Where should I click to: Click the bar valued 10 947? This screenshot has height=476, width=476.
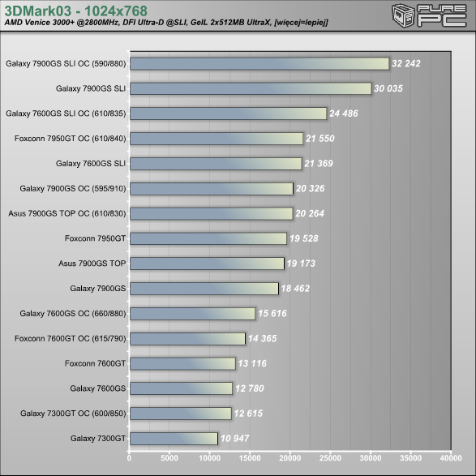coord(174,439)
